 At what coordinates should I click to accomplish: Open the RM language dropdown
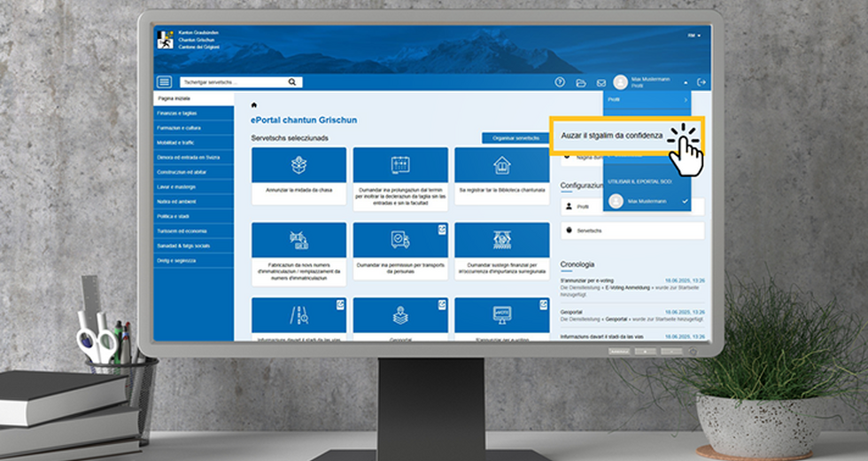(694, 35)
